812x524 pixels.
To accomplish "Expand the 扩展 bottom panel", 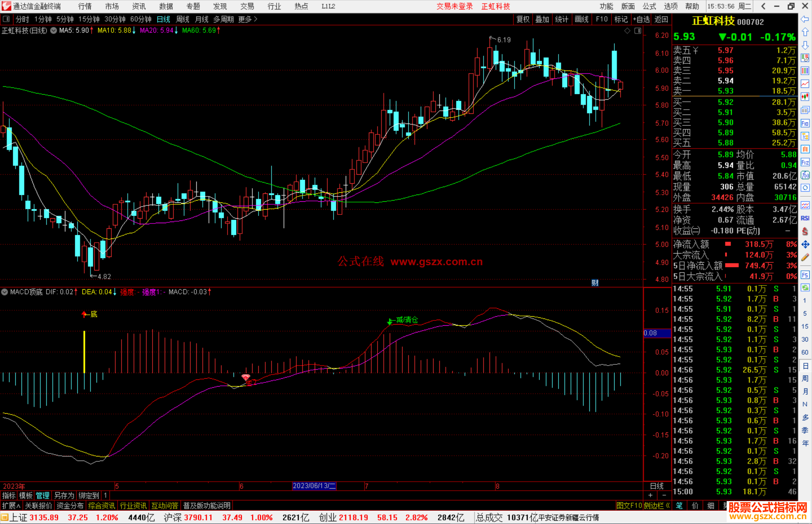I will coord(11,506).
